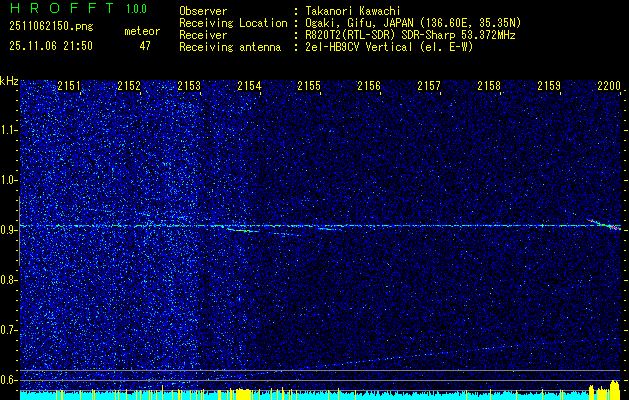629x400 pixels.
Task: Click the HROFFT title text
Action: click(x=61, y=8)
